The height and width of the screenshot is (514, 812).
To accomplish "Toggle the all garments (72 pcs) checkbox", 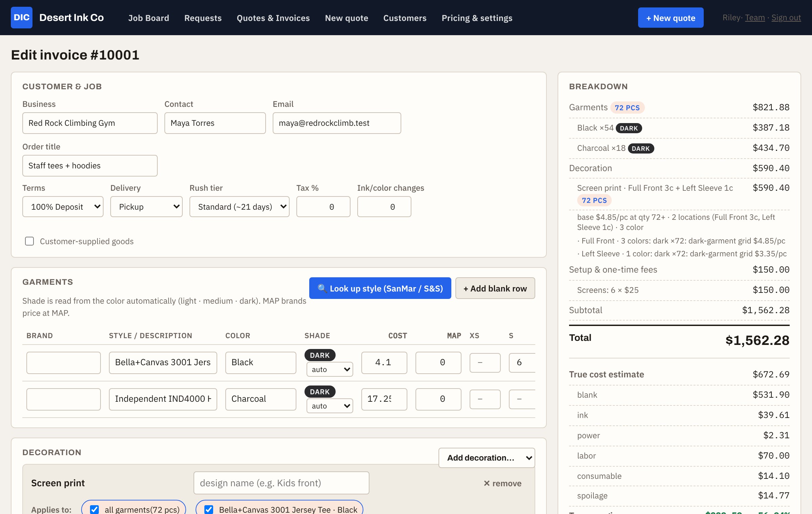I will [94, 509].
